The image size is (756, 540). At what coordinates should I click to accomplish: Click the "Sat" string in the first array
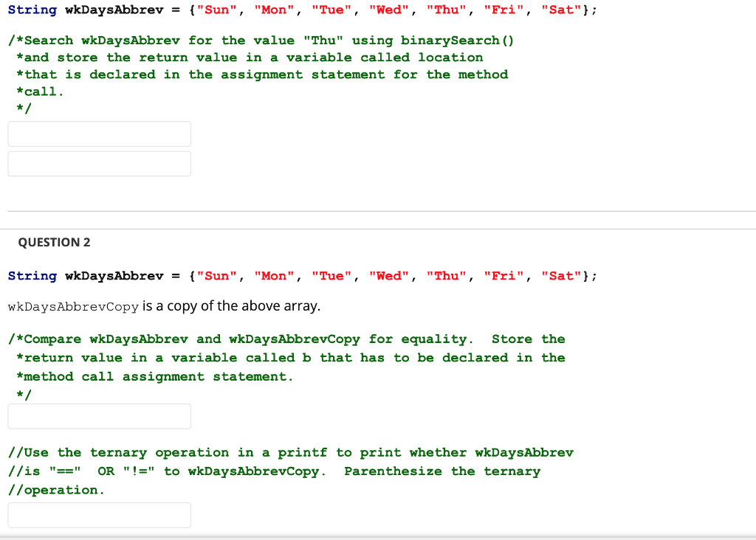(561, 10)
